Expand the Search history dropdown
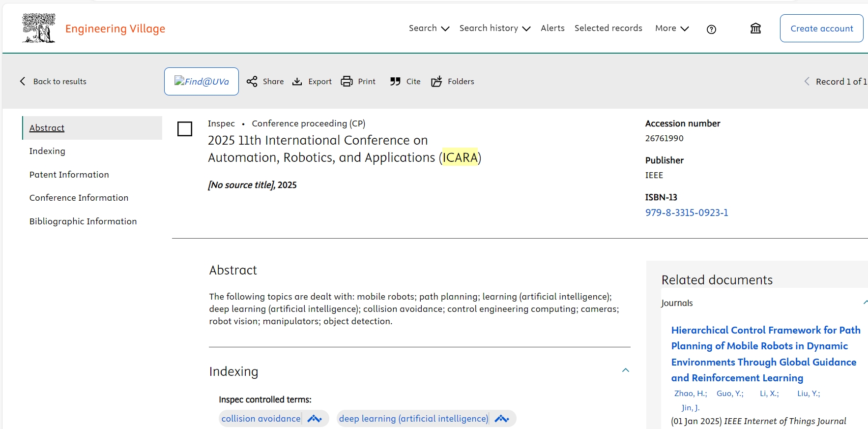This screenshot has height=429, width=868. click(495, 29)
